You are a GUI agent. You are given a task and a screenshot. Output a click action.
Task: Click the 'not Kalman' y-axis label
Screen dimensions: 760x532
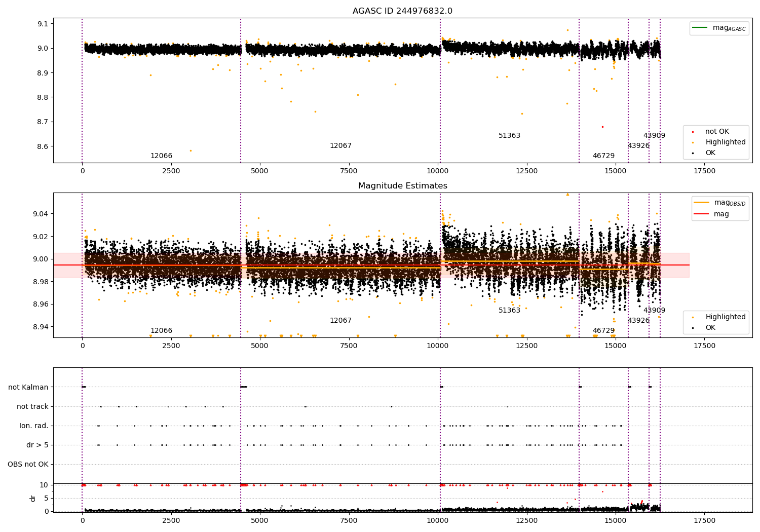(28, 387)
